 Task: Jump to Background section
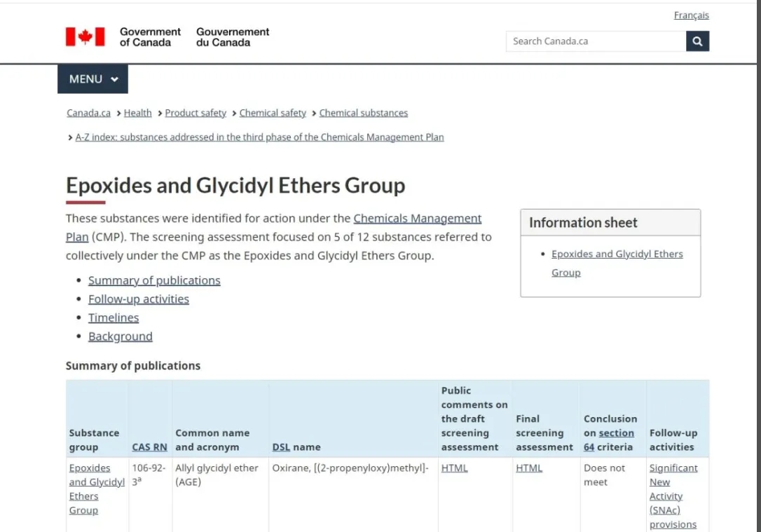[120, 336]
